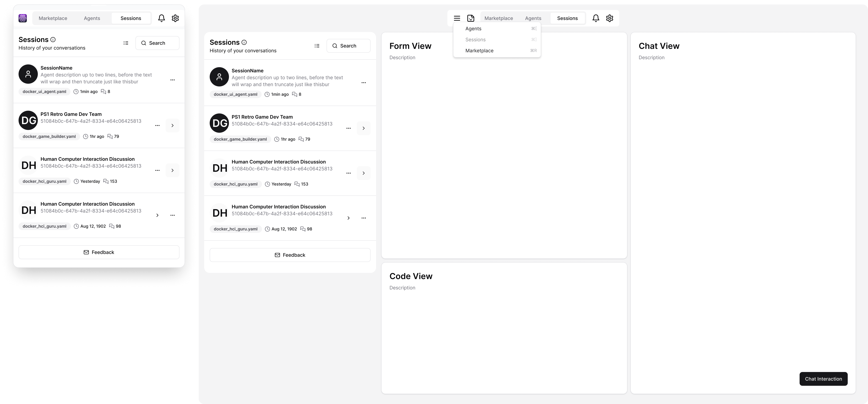The image size is (868, 404).
Task: Open the hamburger menu icon in the top bar
Action: click(457, 18)
